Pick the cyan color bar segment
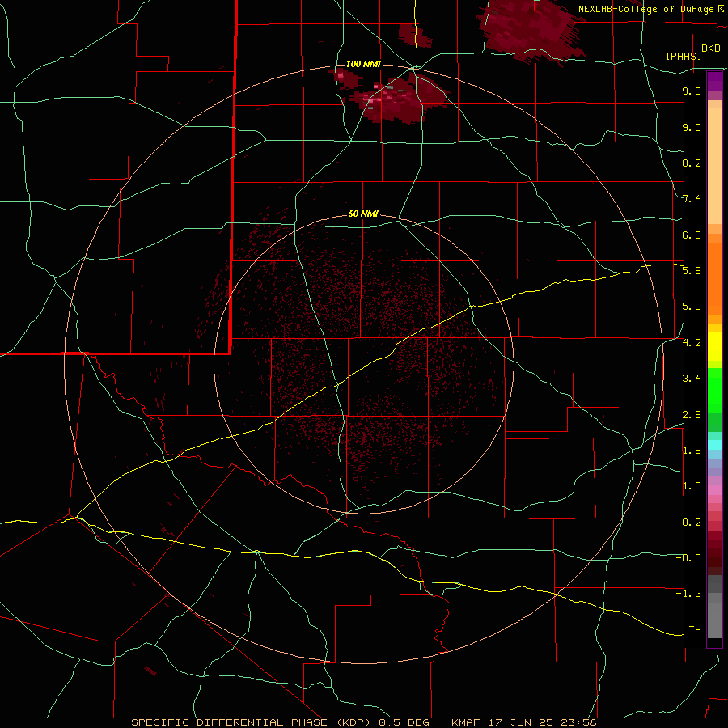This screenshot has height=728, width=728. (714, 445)
